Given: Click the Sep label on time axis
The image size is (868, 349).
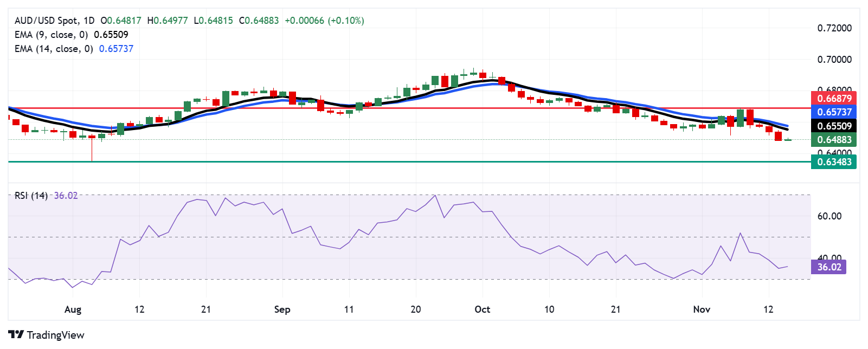Looking at the screenshot, I should coord(282,309).
